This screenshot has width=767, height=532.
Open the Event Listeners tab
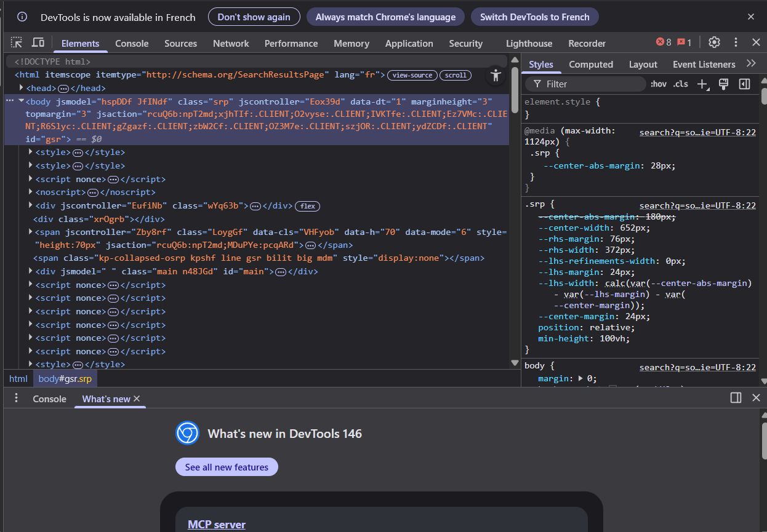[x=704, y=64]
